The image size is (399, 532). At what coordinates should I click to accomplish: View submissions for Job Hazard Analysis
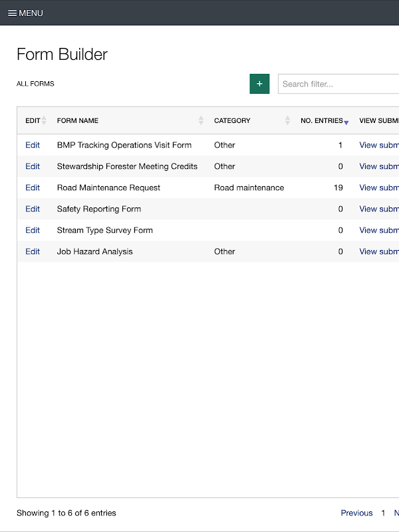click(x=378, y=251)
